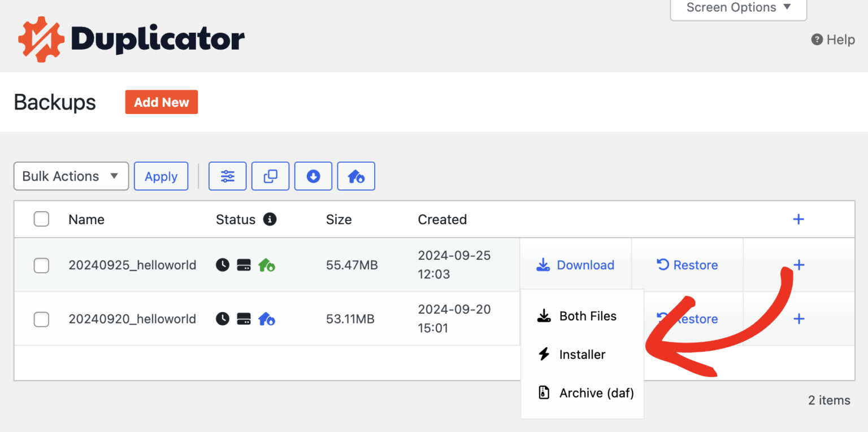
Task: Open the Status column info icon
Action: click(x=270, y=220)
